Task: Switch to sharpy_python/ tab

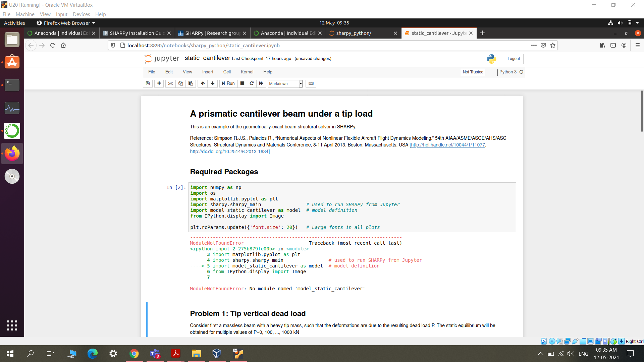Action: coord(363,33)
